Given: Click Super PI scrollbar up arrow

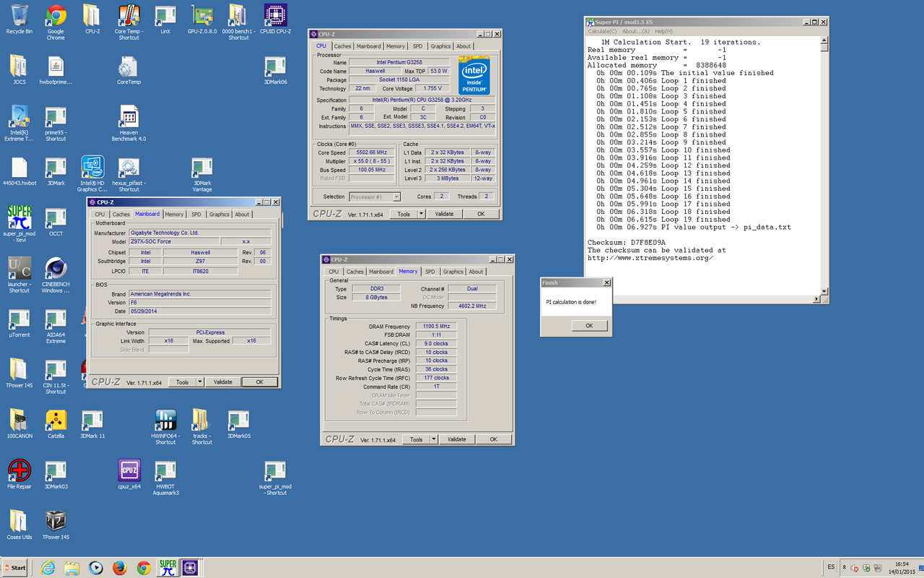Looking at the screenshot, I should [824, 40].
